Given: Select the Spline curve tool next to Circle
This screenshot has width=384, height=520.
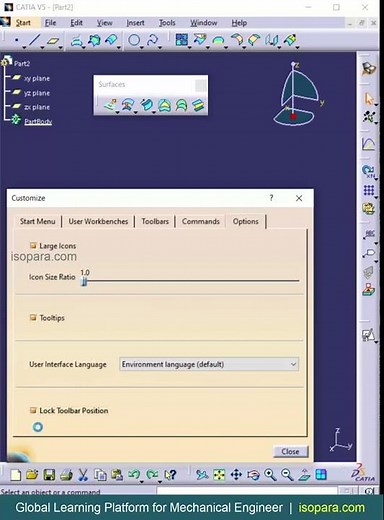Looking at the screenshot, I should click(x=152, y=40).
